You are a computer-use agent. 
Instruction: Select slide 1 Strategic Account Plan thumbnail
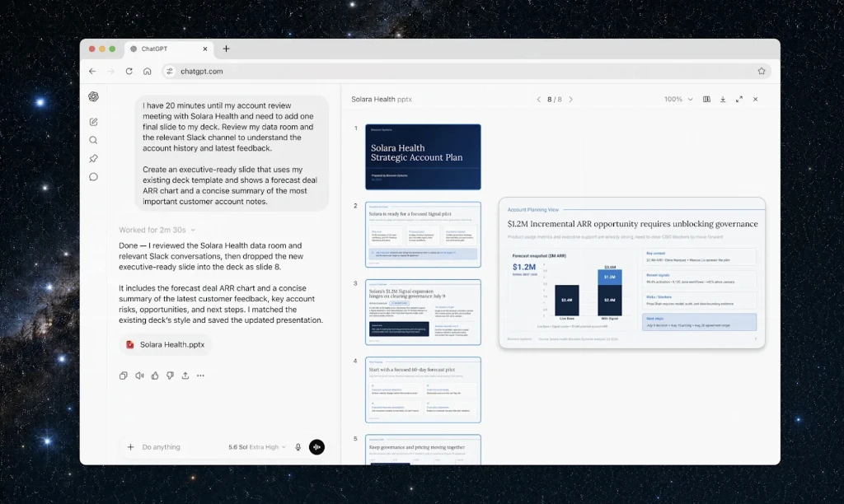423,157
